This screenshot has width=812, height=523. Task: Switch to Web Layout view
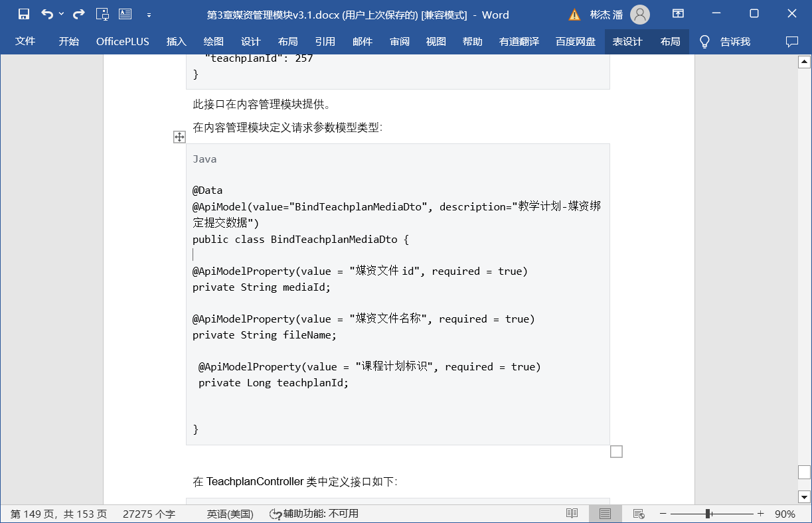click(x=639, y=514)
